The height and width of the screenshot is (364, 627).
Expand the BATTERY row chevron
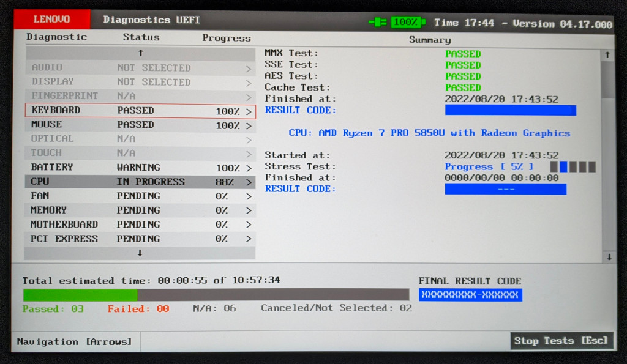click(x=249, y=168)
